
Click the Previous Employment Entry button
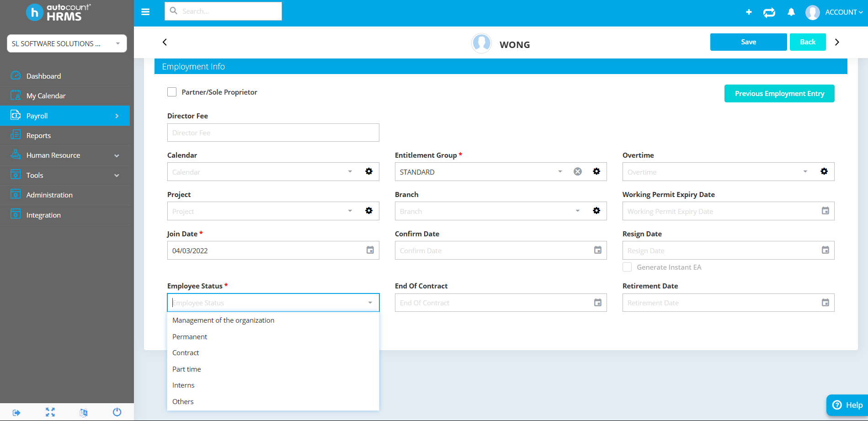coord(779,93)
